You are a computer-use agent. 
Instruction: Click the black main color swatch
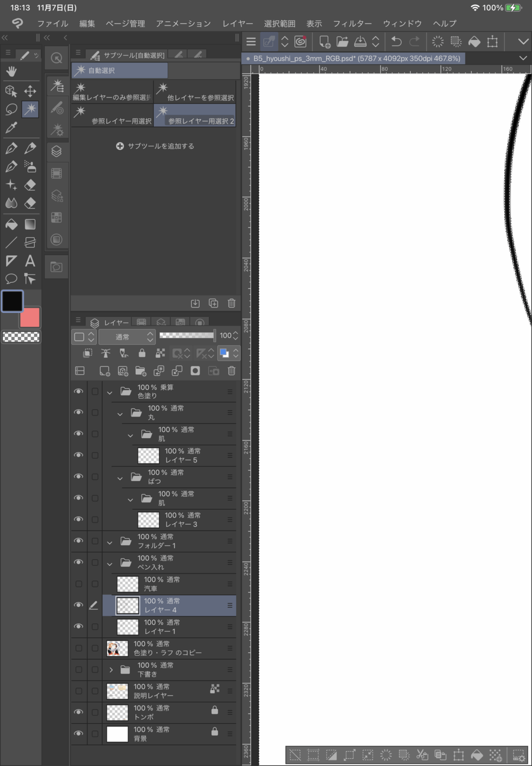coord(12,301)
